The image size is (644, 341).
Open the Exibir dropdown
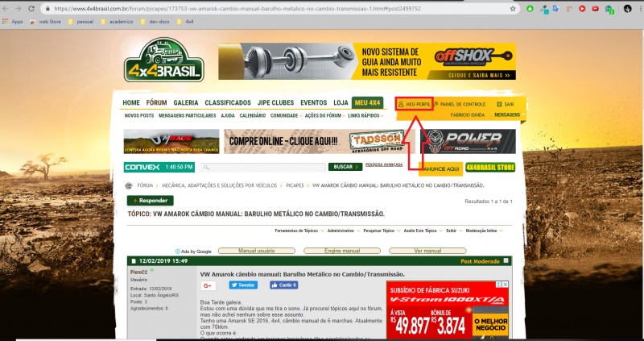pyautogui.click(x=454, y=231)
